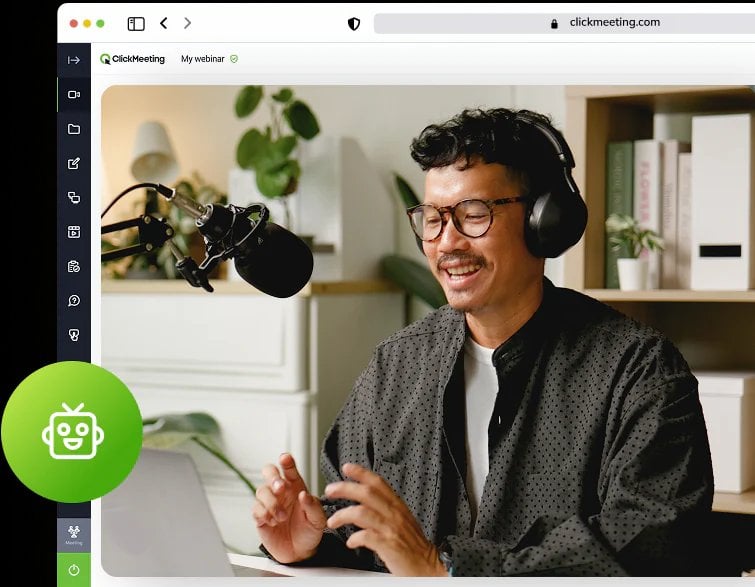Click the presenter video feed
This screenshot has width=755, height=587.
tap(428, 330)
